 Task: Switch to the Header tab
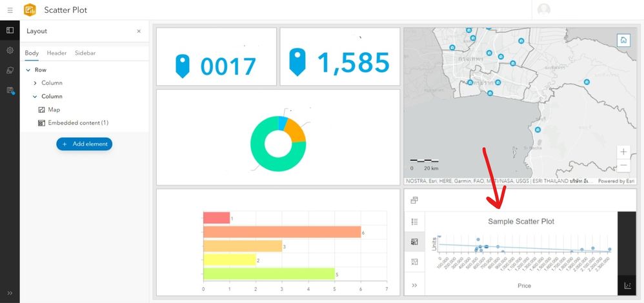coord(57,54)
